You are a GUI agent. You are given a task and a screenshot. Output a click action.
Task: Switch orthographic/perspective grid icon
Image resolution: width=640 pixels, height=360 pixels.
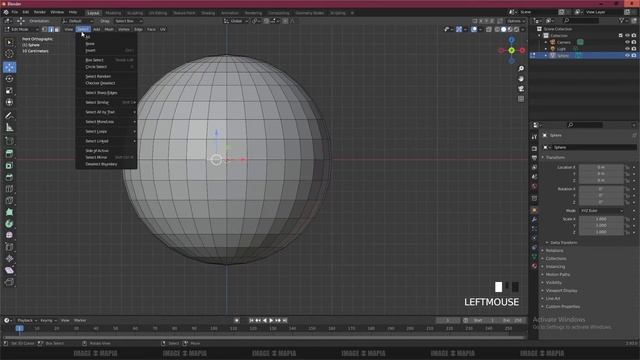521,99
